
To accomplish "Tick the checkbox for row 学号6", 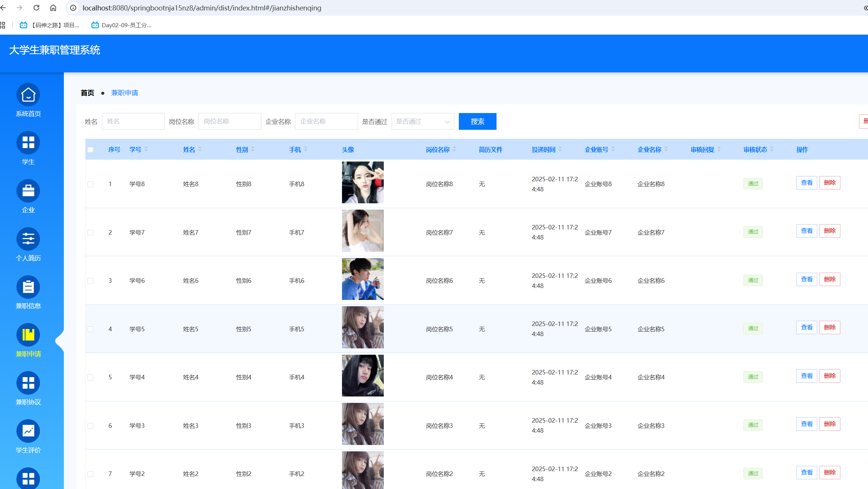I will pyautogui.click(x=90, y=281).
